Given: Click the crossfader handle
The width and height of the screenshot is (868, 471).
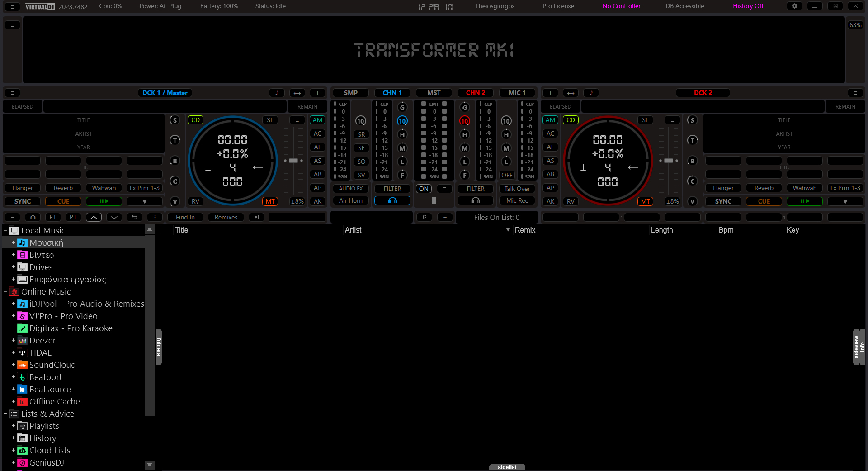Looking at the screenshot, I should click(434, 200).
